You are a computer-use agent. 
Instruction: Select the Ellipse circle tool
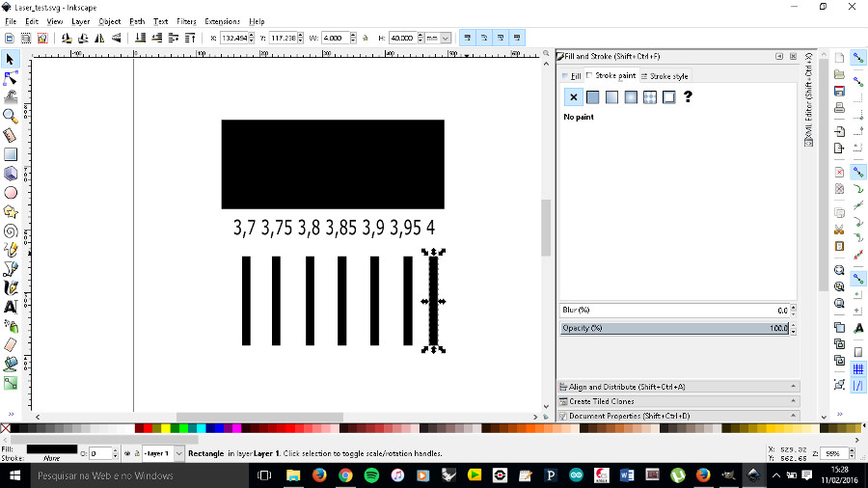(10, 193)
